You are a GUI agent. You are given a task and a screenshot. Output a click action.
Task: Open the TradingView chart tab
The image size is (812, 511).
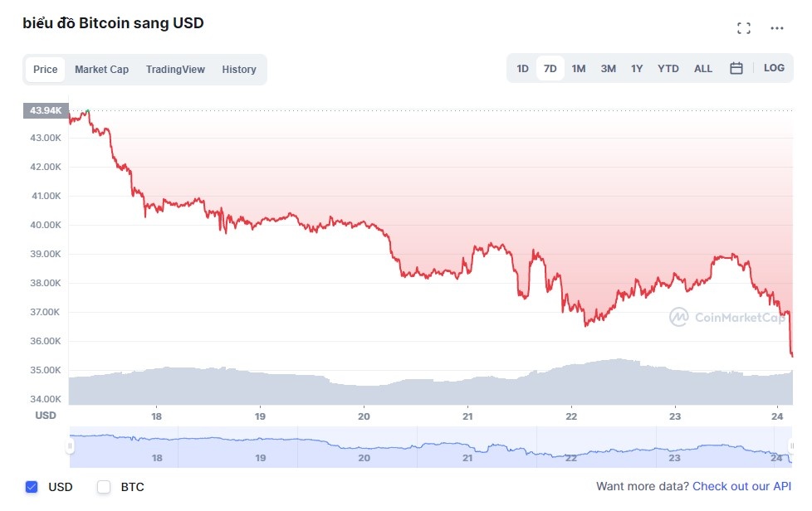point(175,69)
